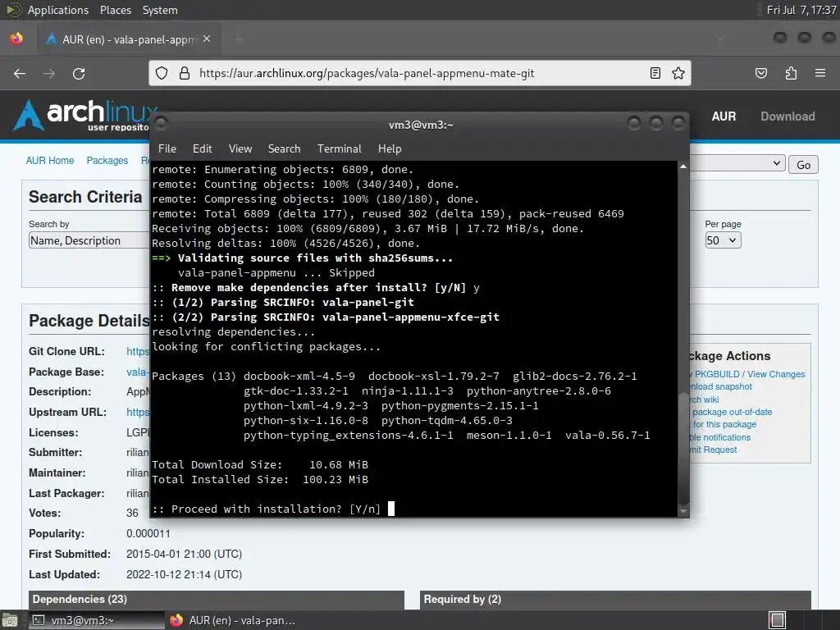This screenshot has height=630, width=840.
Task: Switch to the vm3@vm3 terminal taskbar entry
Action: (x=95, y=620)
